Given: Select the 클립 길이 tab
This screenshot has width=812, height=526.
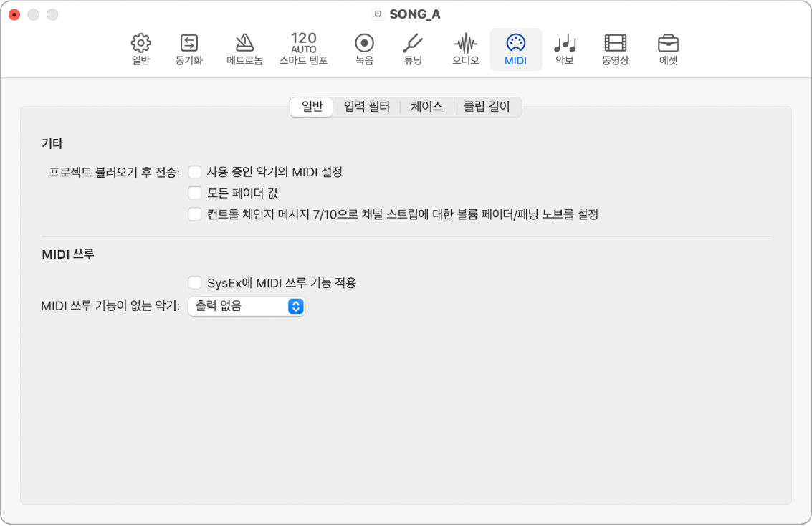Looking at the screenshot, I should pyautogui.click(x=486, y=106).
